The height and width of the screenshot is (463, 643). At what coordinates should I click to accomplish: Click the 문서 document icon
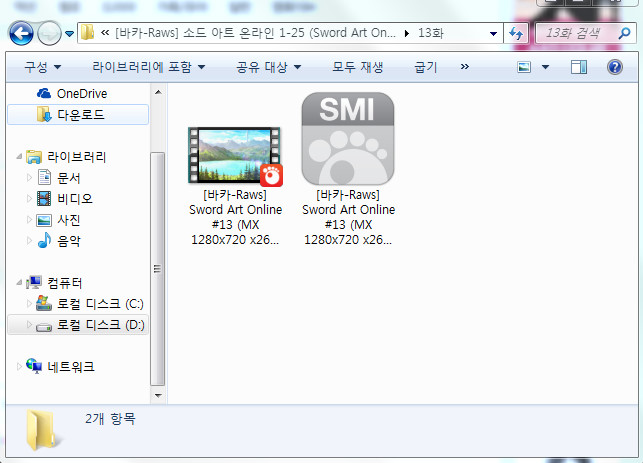click(x=44, y=178)
